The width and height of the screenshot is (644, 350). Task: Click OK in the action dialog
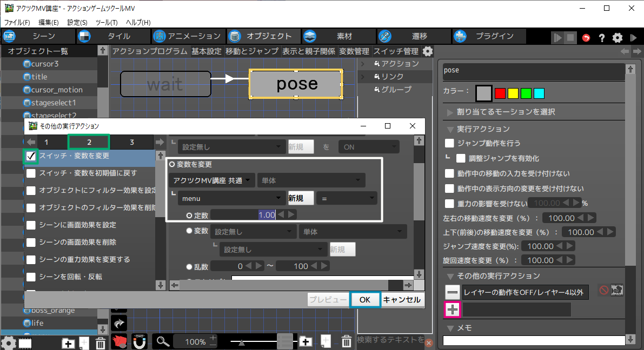click(x=364, y=300)
